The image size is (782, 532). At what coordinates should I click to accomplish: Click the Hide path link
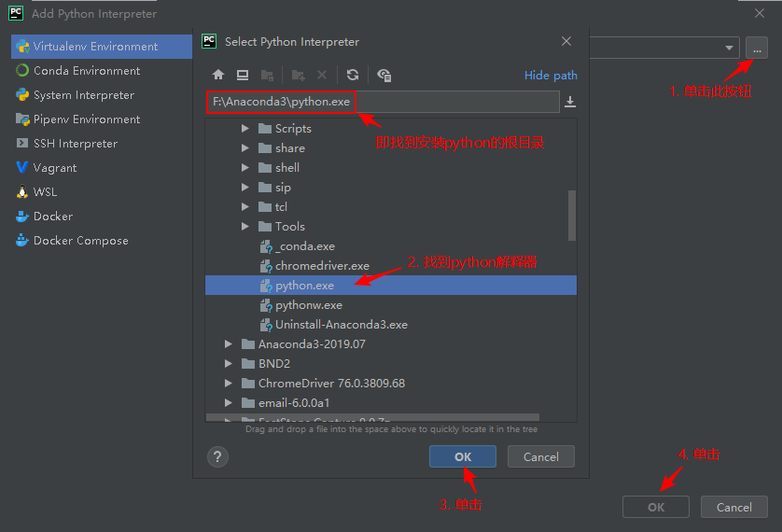coord(551,76)
